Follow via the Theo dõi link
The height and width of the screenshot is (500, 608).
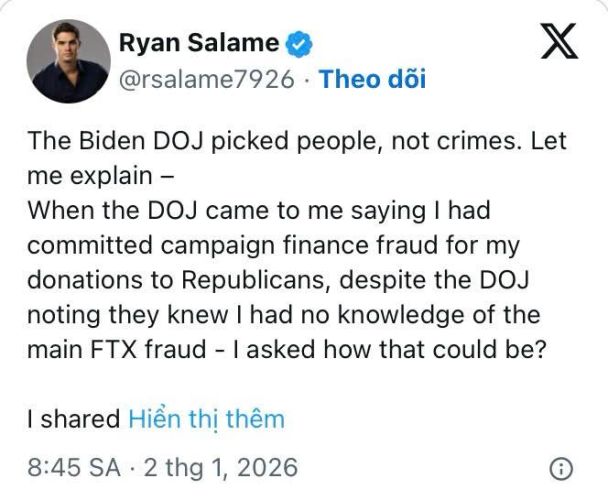pyautogui.click(x=372, y=79)
